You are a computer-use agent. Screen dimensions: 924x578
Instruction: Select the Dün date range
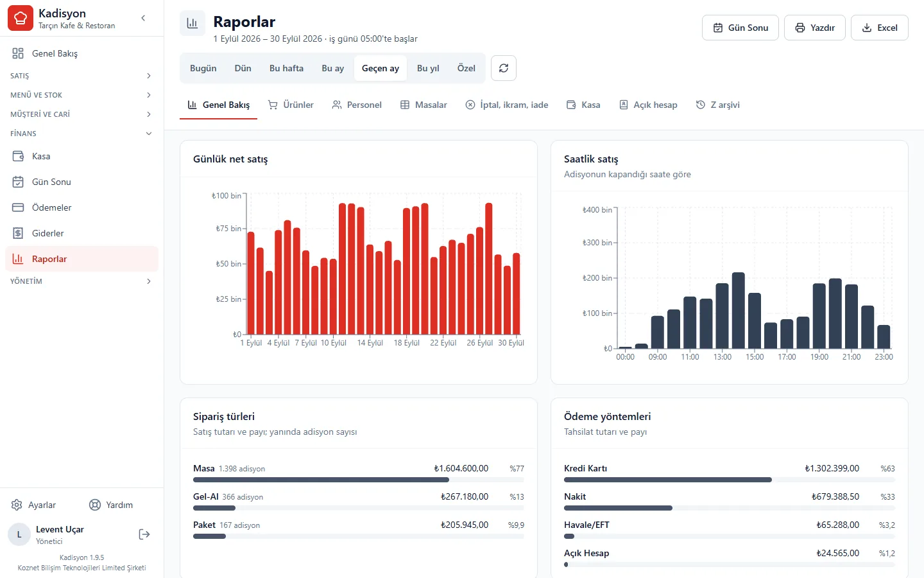243,68
